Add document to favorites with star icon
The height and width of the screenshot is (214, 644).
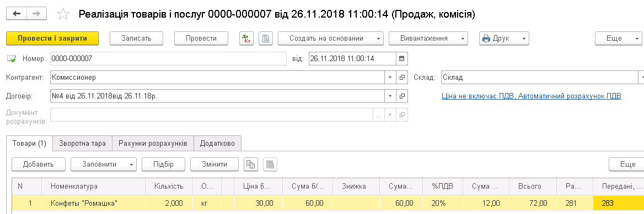click(x=63, y=14)
